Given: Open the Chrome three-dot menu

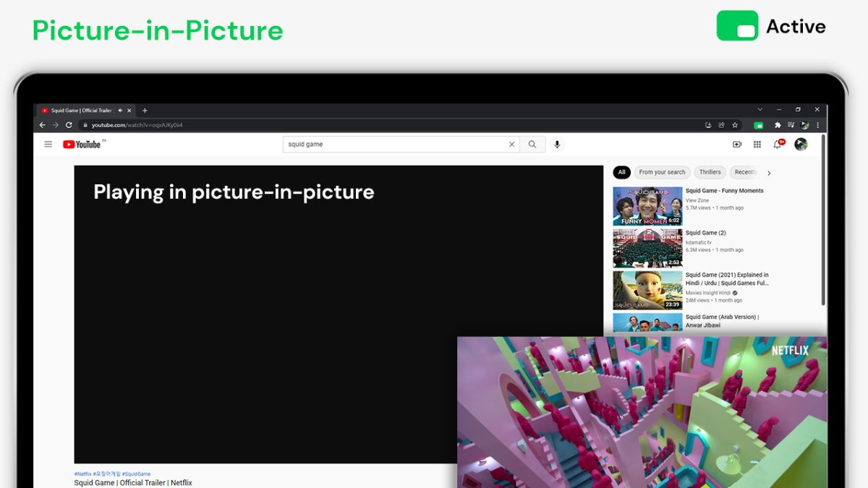Looking at the screenshot, I should click(x=818, y=125).
